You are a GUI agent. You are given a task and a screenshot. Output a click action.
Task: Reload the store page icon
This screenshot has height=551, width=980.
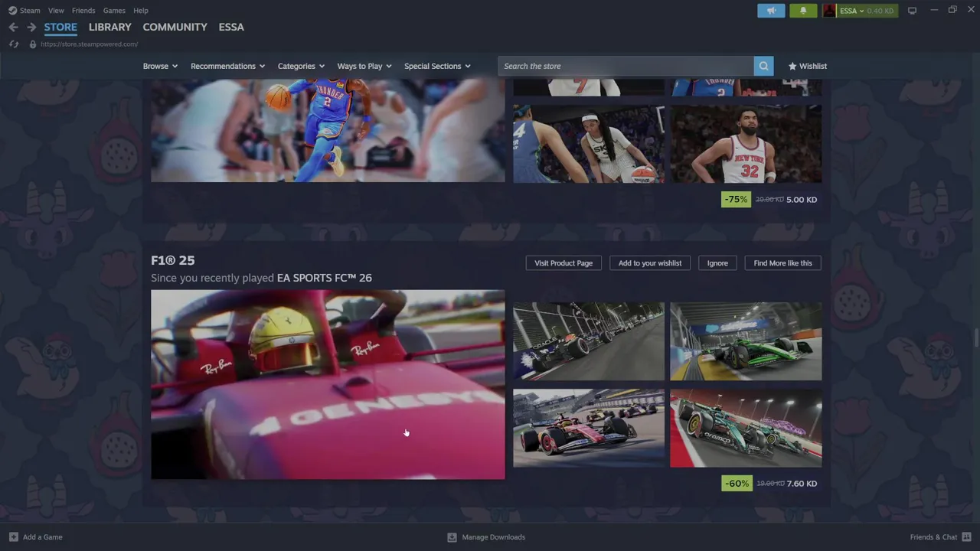13,44
